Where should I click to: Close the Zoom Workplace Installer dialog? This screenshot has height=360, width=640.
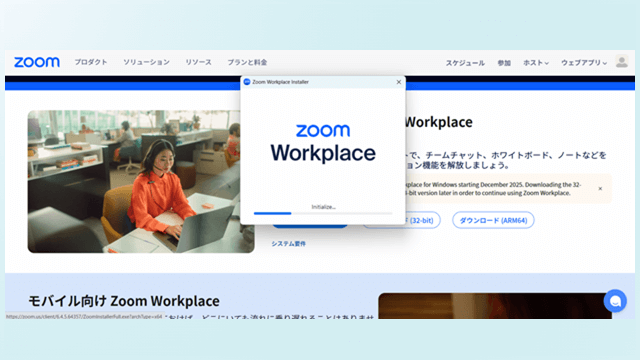coord(399,82)
